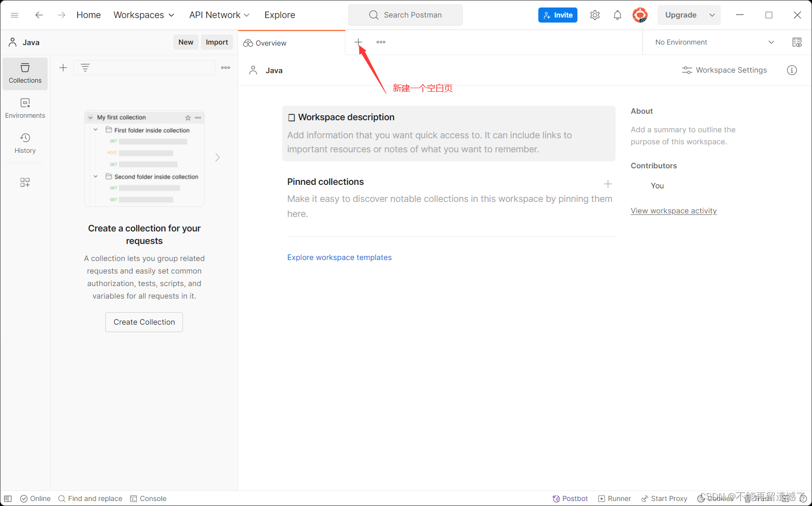Click the Online status indicator

(35, 498)
